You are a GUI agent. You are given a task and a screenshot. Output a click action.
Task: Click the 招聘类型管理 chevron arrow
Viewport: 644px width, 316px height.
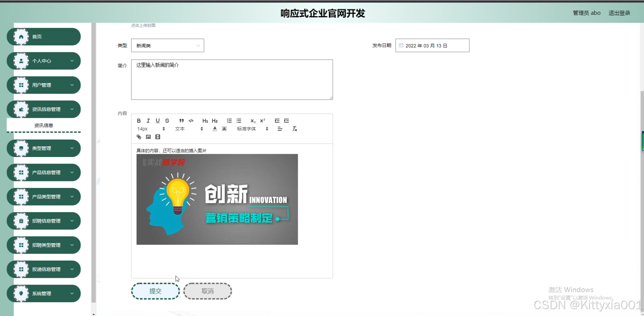click(72, 245)
